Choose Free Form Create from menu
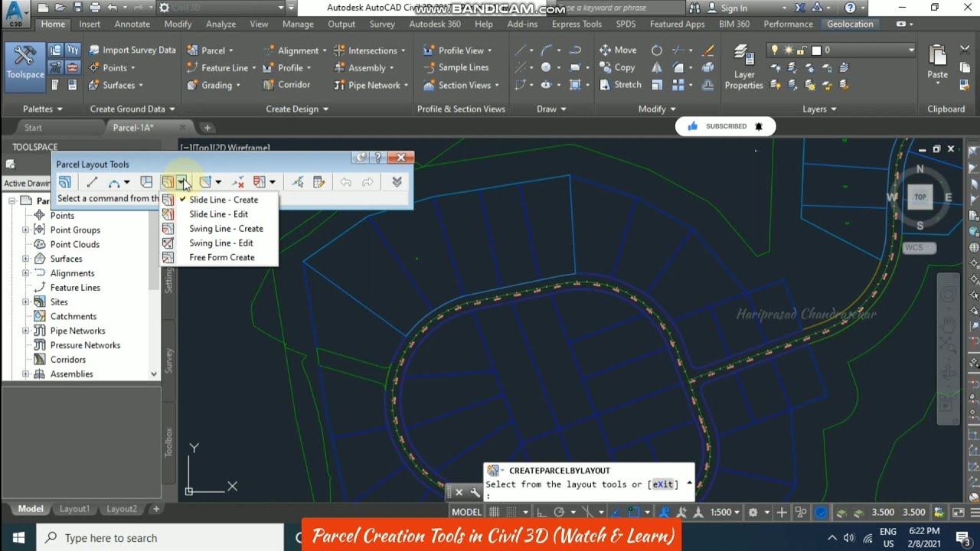Screen dimensions: 980x551 tap(219, 258)
